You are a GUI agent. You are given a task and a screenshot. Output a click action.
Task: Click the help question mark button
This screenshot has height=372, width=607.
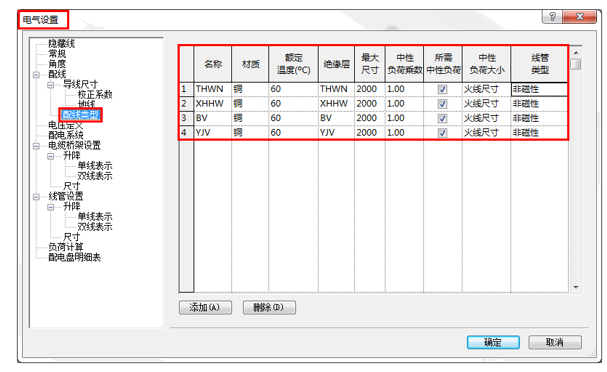(552, 17)
